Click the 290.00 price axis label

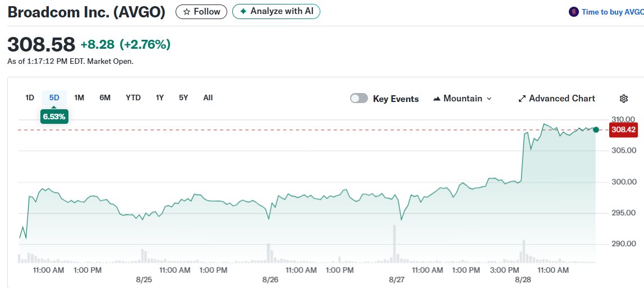(624, 244)
